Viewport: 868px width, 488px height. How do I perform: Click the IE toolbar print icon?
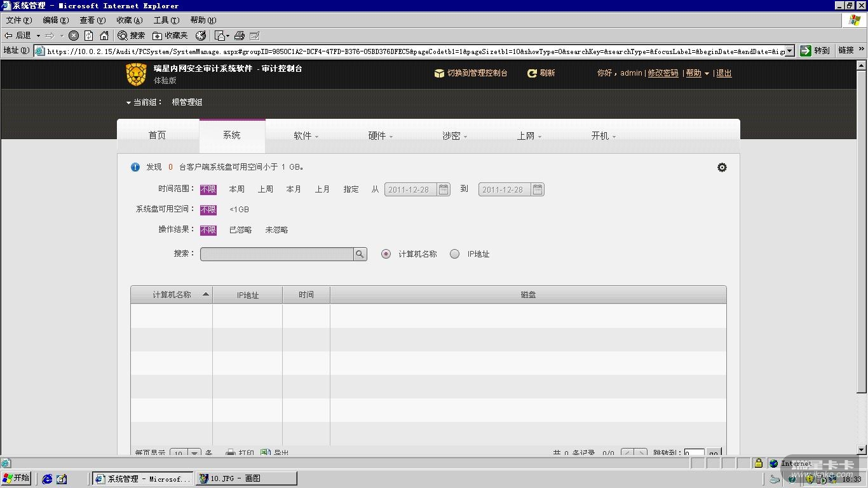pyautogui.click(x=240, y=36)
